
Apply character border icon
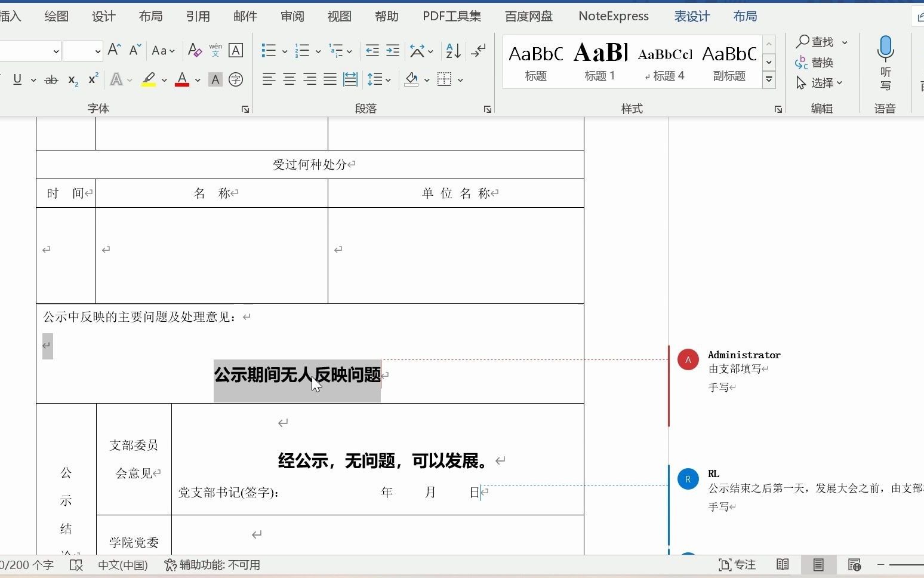(x=236, y=51)
